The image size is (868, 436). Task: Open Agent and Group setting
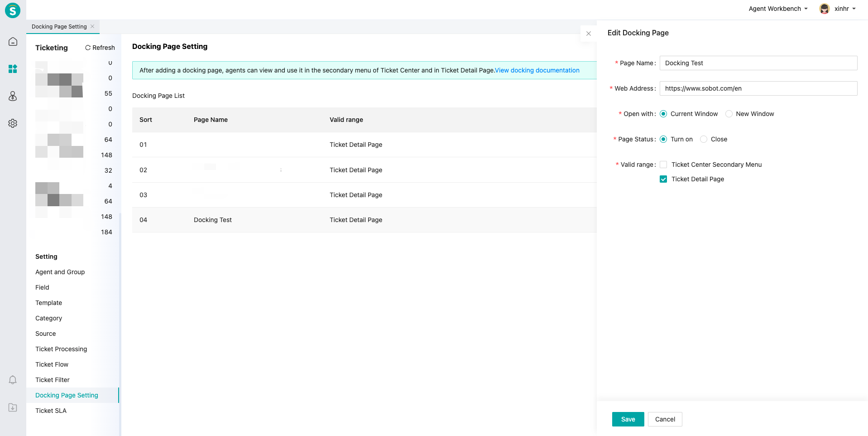pyautogui.click(x=60, y=272)
